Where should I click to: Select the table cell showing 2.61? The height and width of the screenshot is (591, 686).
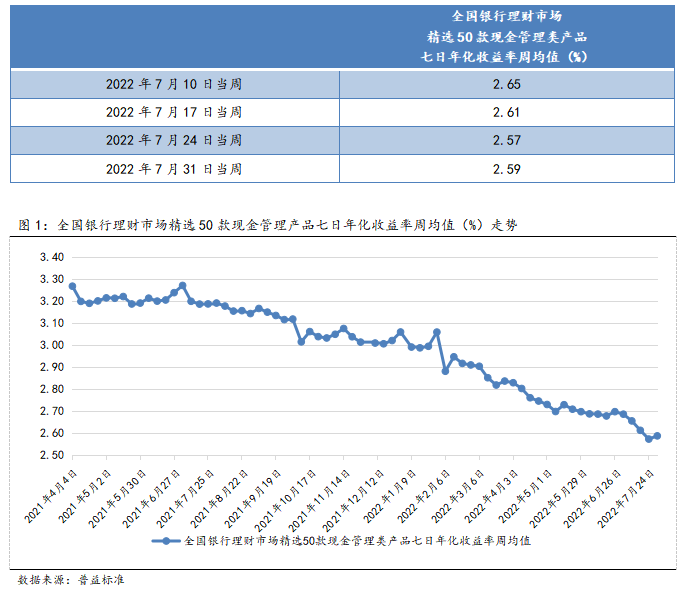pyautogui.click(x=507, y=112)
